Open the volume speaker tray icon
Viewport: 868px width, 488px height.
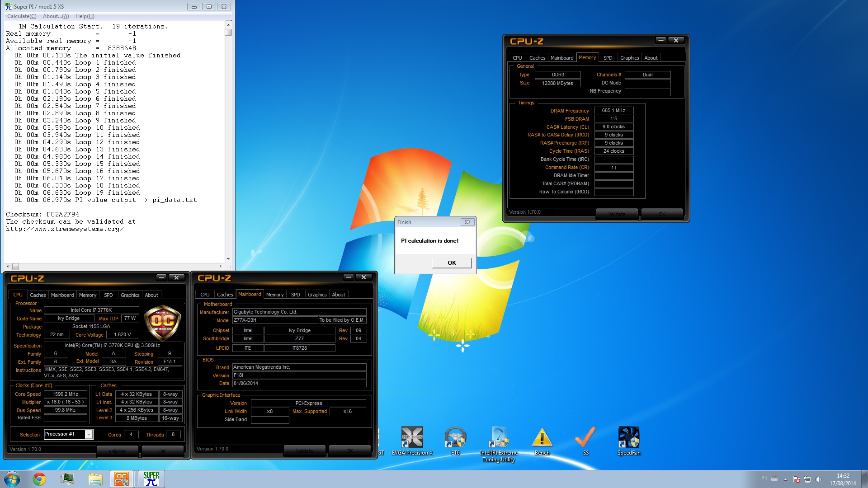click(818, 479)
